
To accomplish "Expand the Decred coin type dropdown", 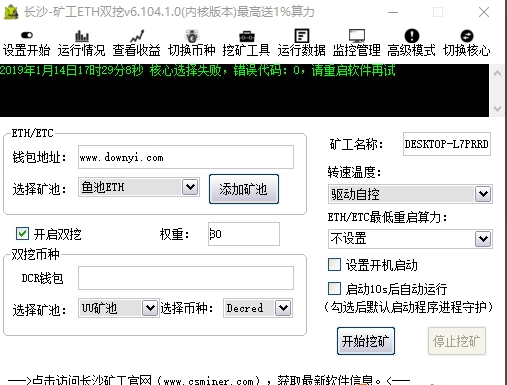I will pos(283,308).
